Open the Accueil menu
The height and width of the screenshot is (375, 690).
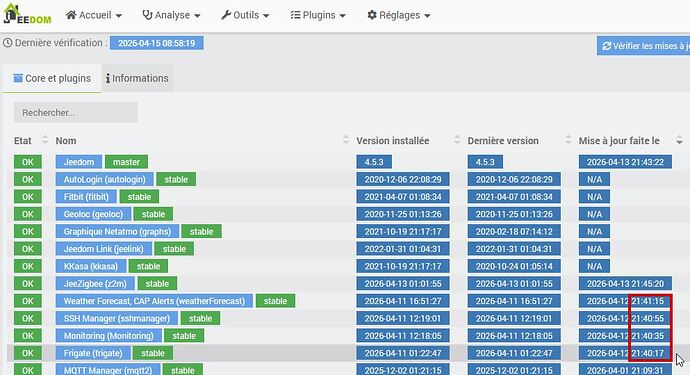[x=94, y=15]
